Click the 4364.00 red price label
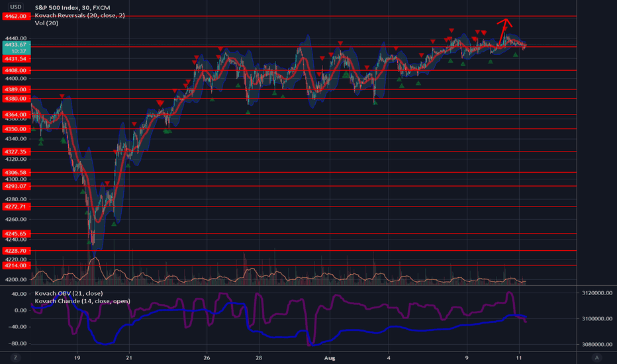The height and width of the screenshot is (364, 617). 16,114
